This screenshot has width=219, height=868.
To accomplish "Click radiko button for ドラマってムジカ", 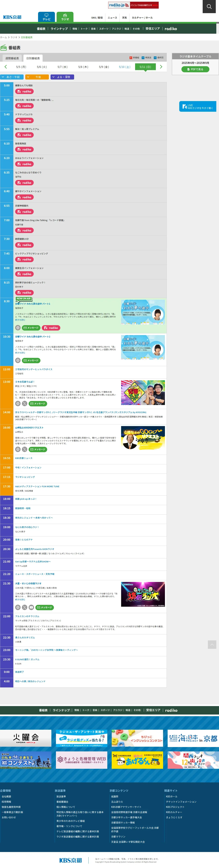I will point(24,120).
